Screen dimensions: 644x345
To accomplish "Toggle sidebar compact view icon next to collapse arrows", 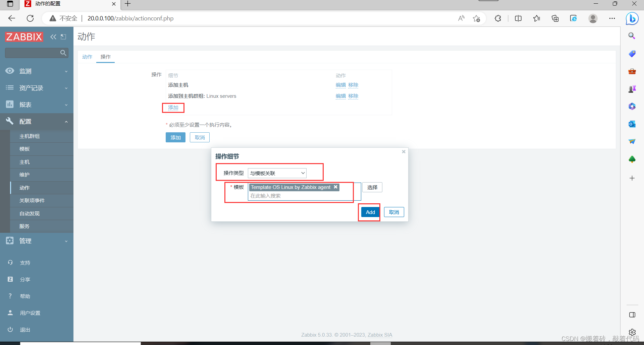I will click(x=63, y=37).
